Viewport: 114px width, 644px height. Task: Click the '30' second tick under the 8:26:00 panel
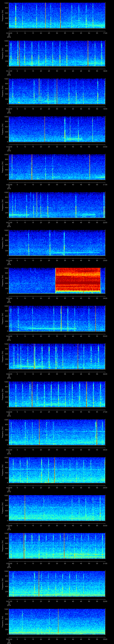pos(57,412)
